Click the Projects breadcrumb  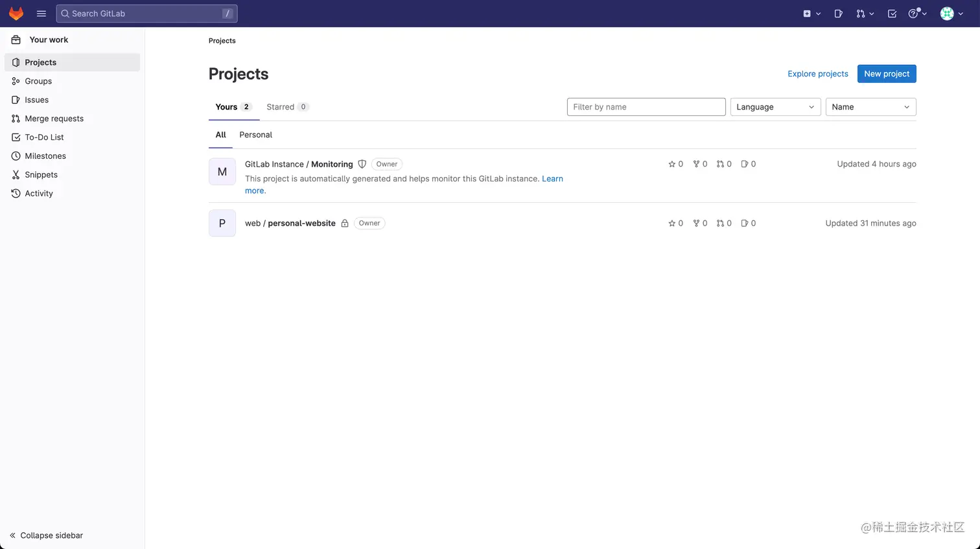(x=222, y=41)
